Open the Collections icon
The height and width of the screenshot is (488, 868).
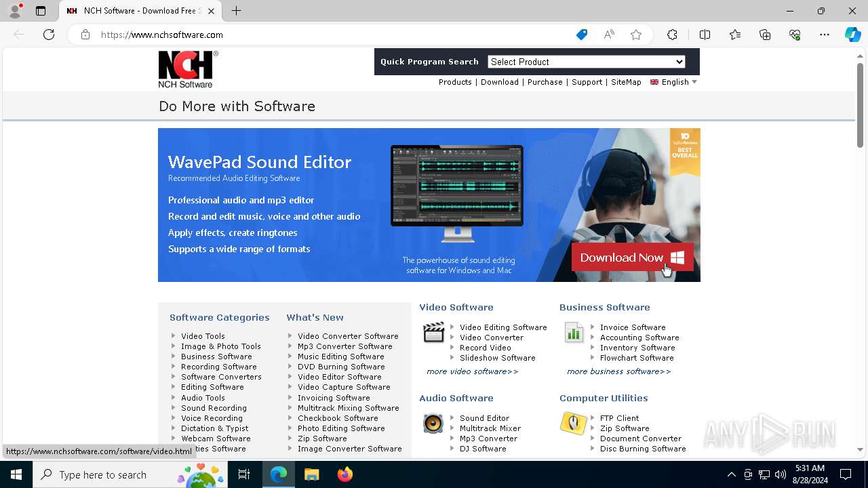765,35
